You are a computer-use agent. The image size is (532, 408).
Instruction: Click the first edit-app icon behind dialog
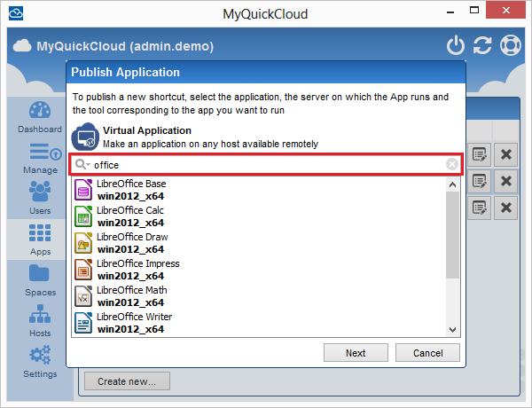click(479, 155)
